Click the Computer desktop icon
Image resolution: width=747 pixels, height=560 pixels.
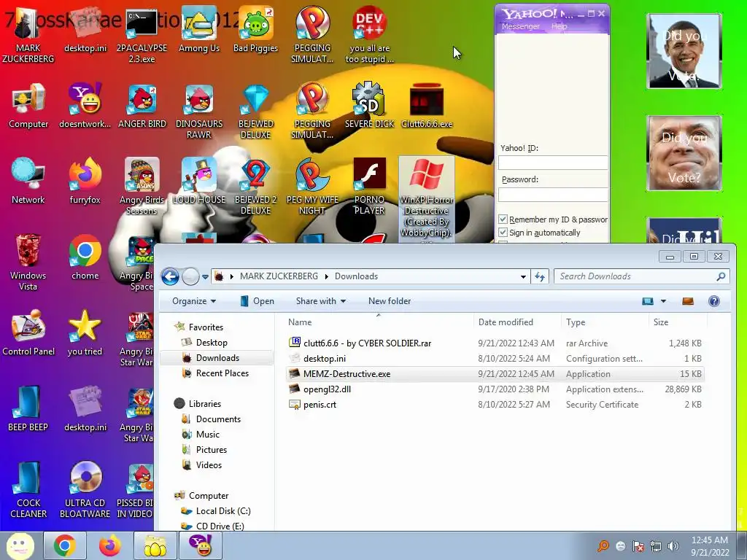(x=28, y=106)
